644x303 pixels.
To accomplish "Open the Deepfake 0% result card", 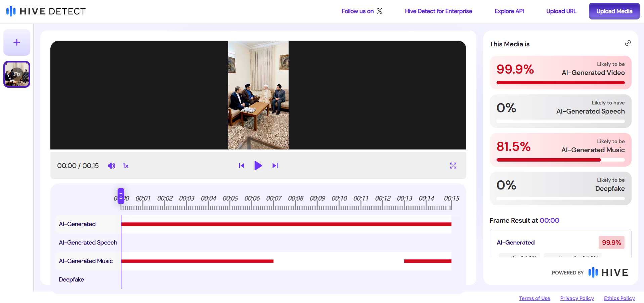I will [x=561, y=188].
